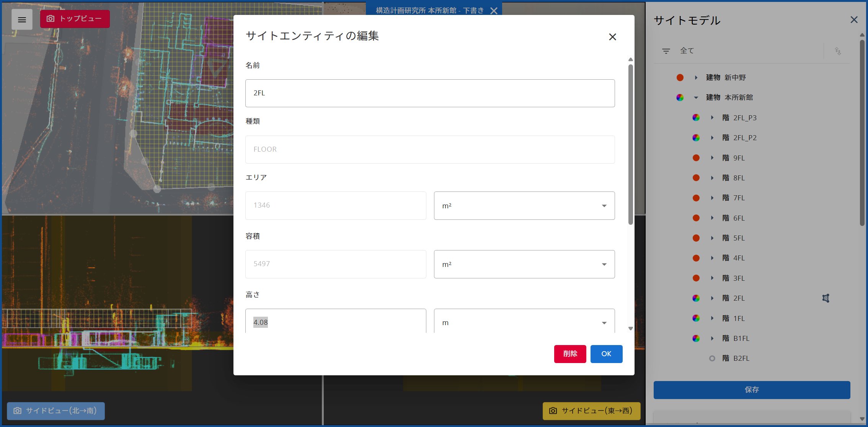868x427 pixels.
Task: Edit the 名前 field containing 2FL
Action: [430, 93]
